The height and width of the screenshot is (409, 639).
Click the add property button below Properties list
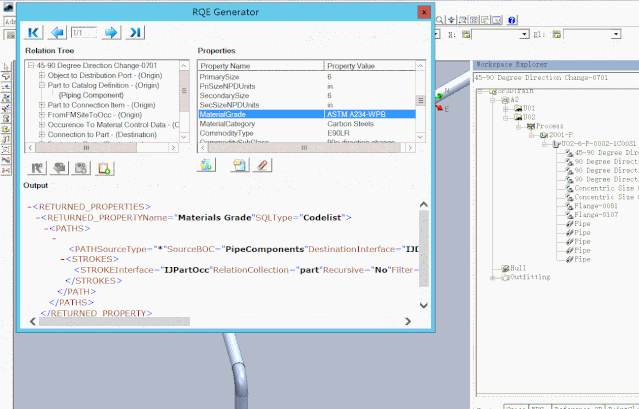[206, 165]
